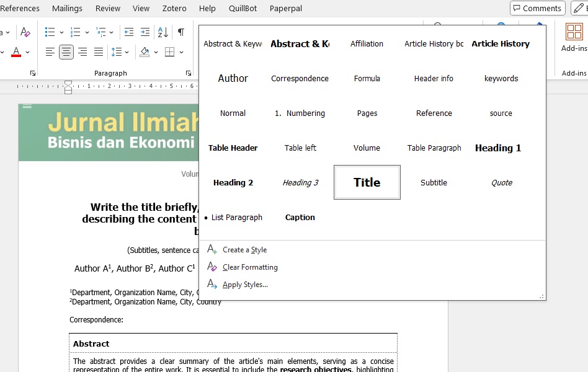Open the Zotero tab
The image size is (588, 372).
174,8
